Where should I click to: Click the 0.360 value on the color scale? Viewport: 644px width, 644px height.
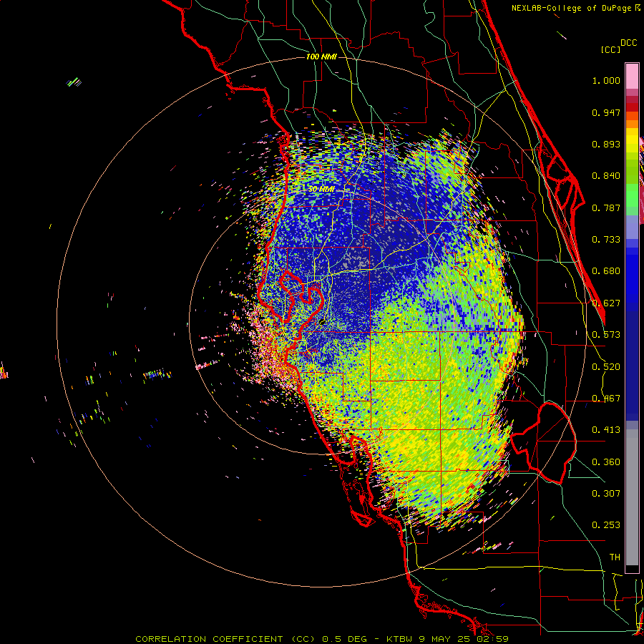606,462
